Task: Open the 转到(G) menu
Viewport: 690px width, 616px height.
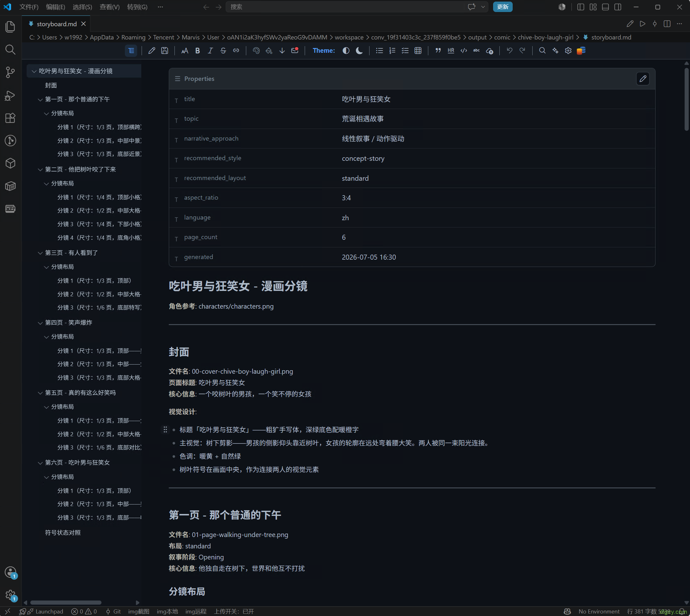Action: [137, 7]
